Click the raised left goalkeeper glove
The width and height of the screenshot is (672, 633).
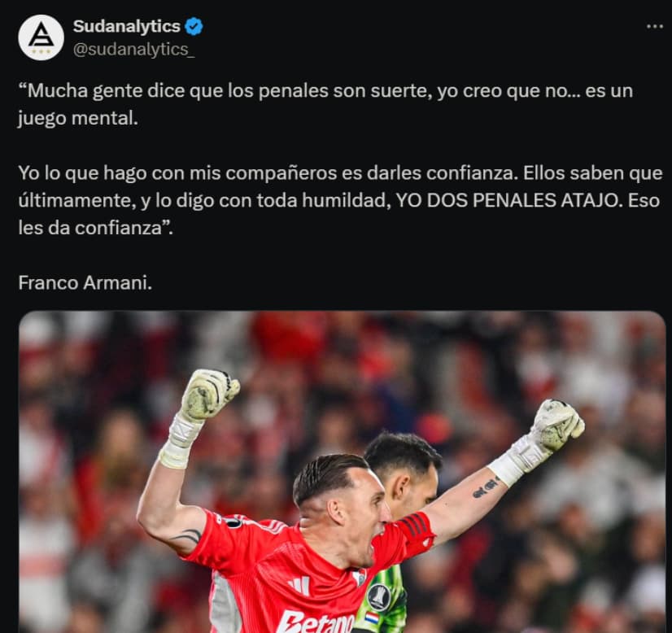pyautogui.click(x=209, y=394)
